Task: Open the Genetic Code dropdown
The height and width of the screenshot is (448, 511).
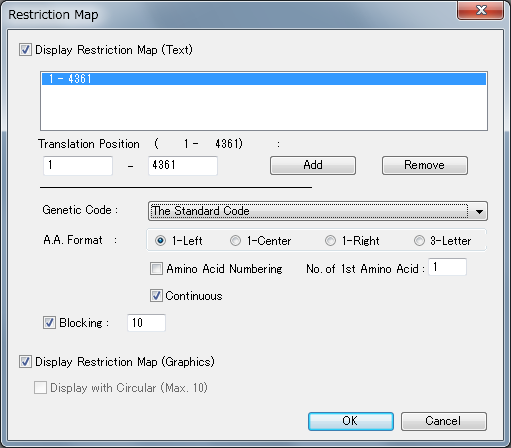Action: point(318,211)
